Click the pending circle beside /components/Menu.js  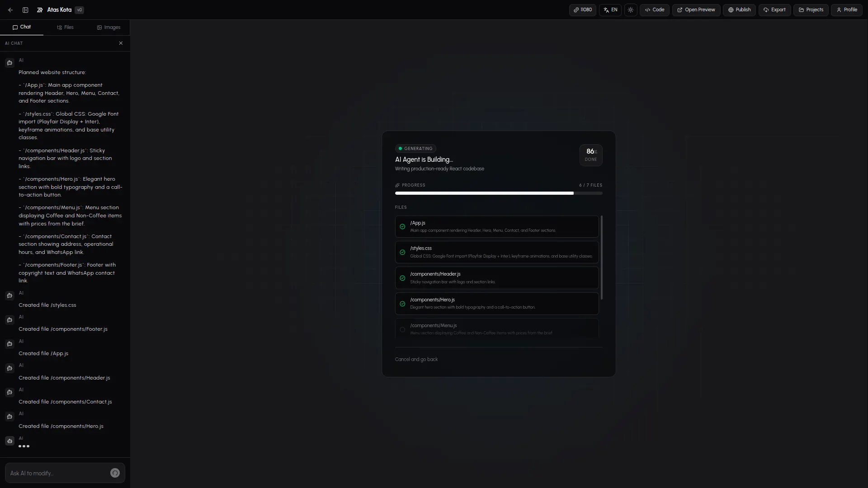(402, 330)
